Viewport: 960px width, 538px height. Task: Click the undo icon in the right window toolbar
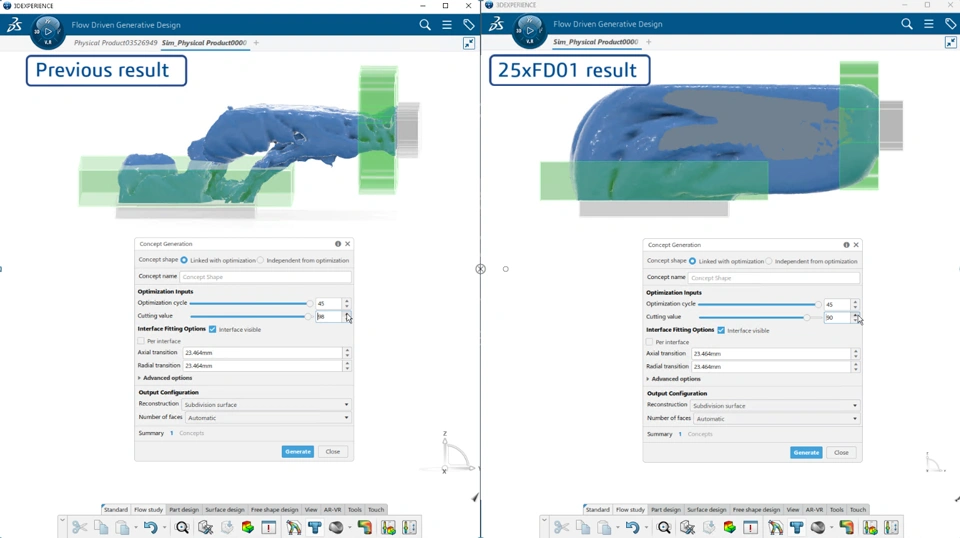632,527
